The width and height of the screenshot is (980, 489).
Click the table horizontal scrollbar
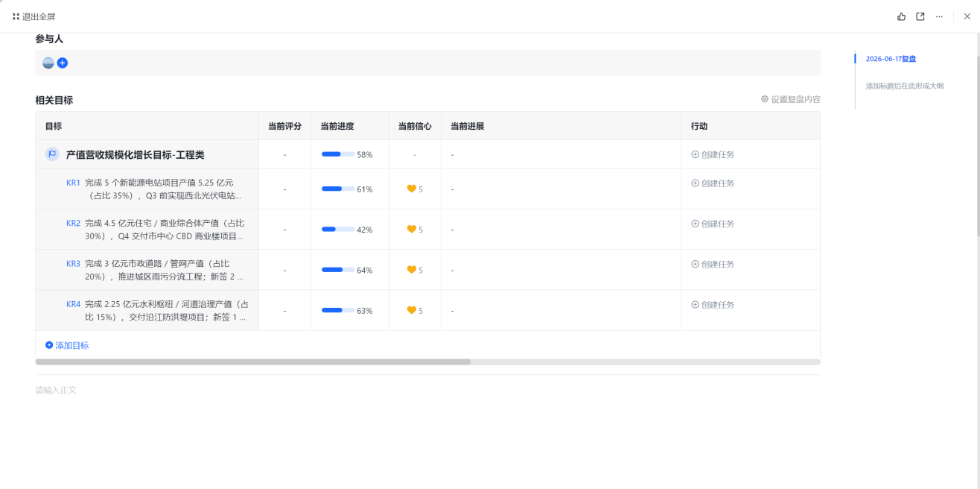(x=253, y=362)
